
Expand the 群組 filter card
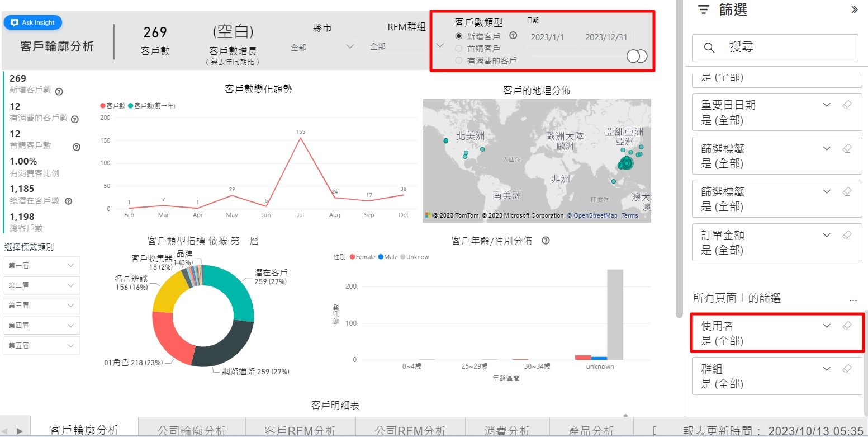click(826, 369)
